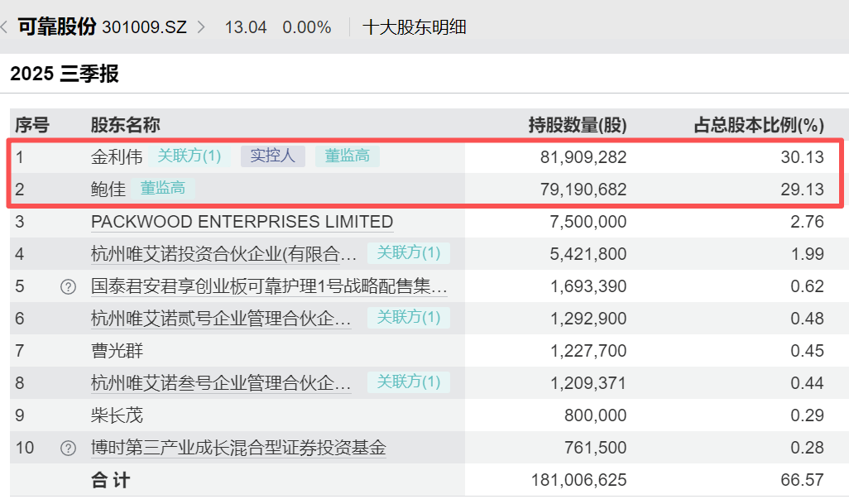849x504 pixels.
Task: Click percentage value 2.76
Action: [808, 222]
